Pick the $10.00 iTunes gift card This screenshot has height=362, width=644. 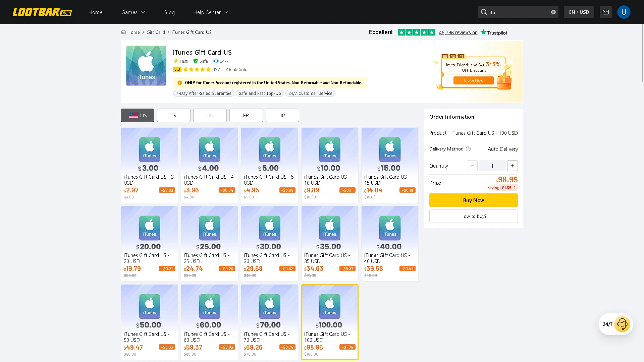tap(330, 165)
